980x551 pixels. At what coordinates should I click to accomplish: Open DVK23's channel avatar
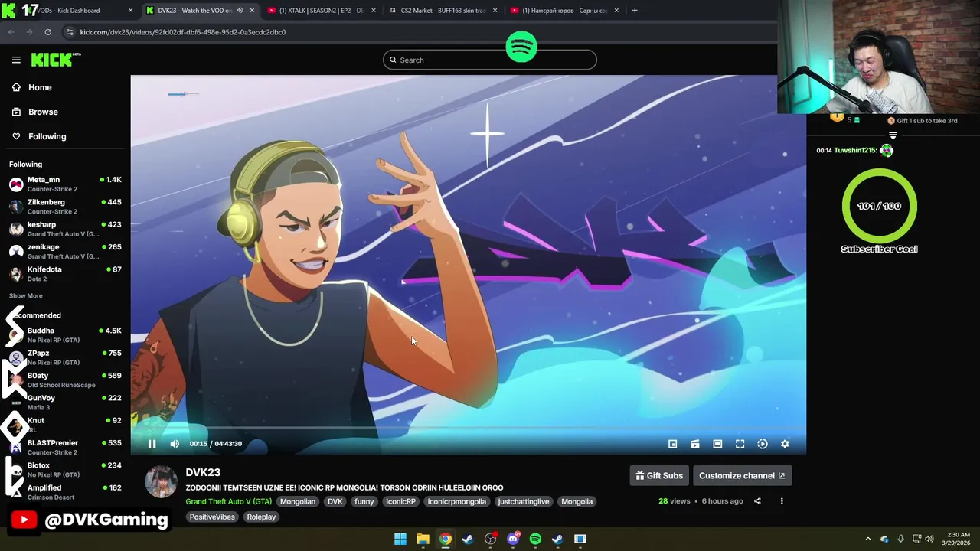(x=161, y=481)
